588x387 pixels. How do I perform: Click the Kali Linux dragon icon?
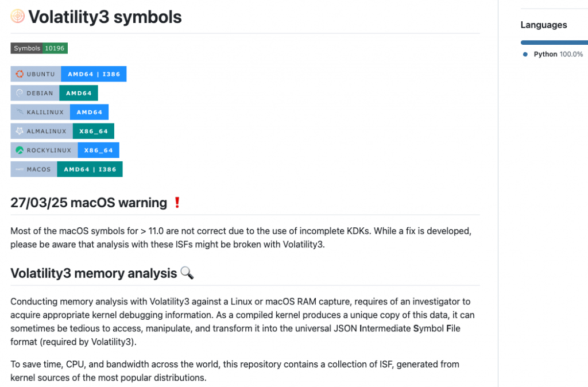click(20, 112)
